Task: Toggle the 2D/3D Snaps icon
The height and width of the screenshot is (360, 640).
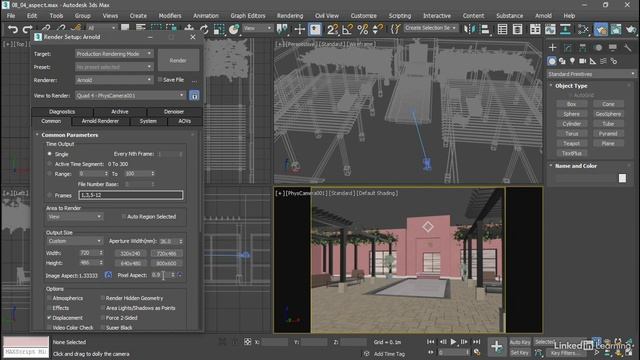Action: [x=332, y=29]
